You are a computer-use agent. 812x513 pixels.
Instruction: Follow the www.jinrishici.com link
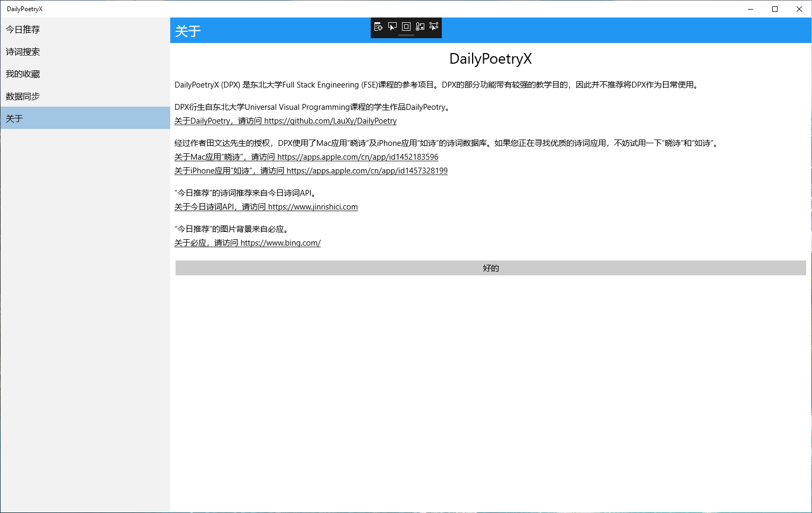(x=266, y=207)
